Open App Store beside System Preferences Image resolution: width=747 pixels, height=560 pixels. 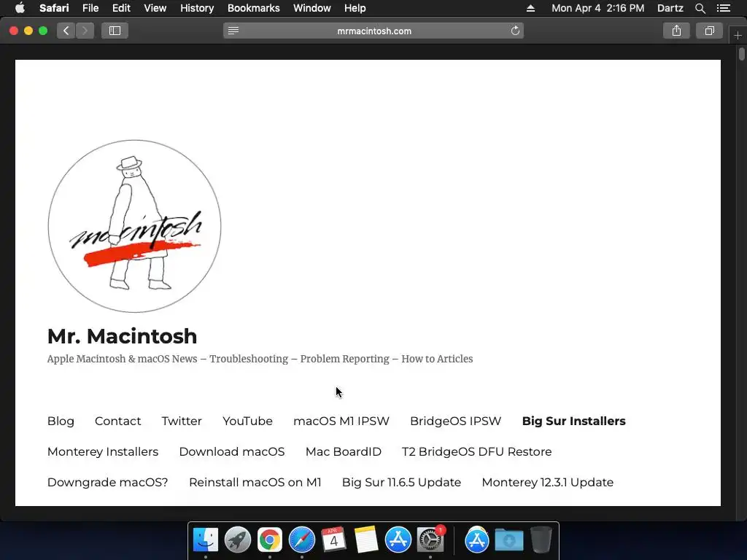click(x=398, y=540)
